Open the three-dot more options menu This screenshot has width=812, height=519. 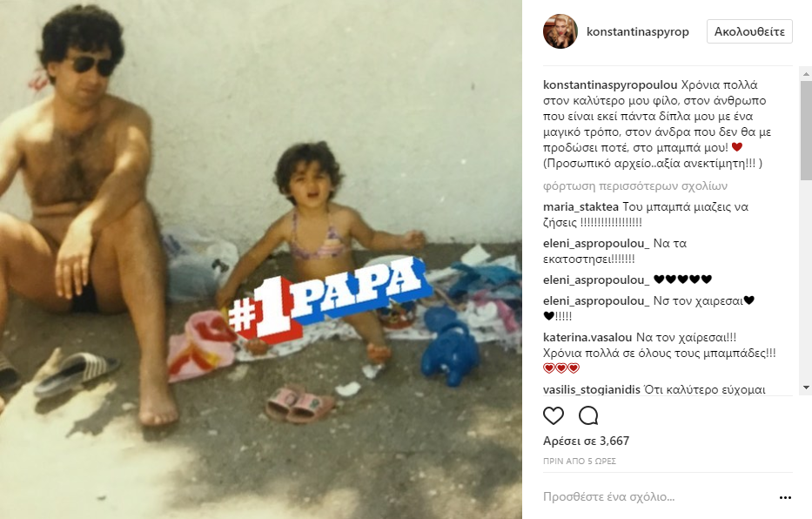coord(785,497)
